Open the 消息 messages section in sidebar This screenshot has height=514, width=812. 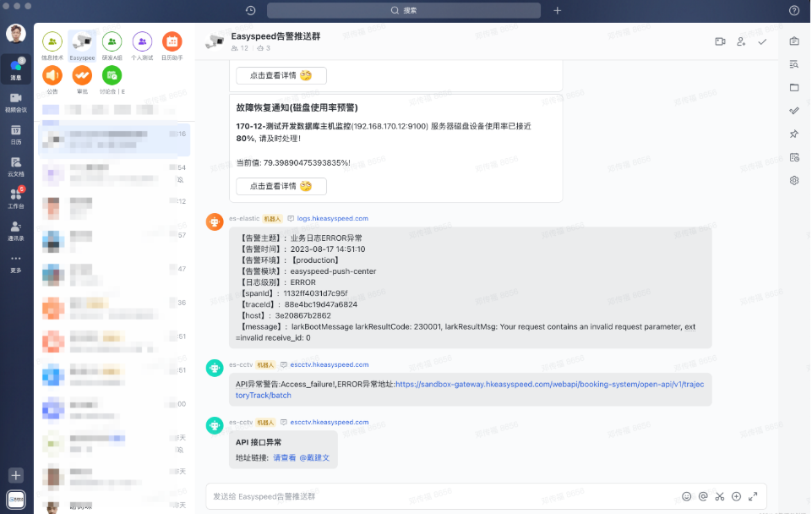[16, 70]
